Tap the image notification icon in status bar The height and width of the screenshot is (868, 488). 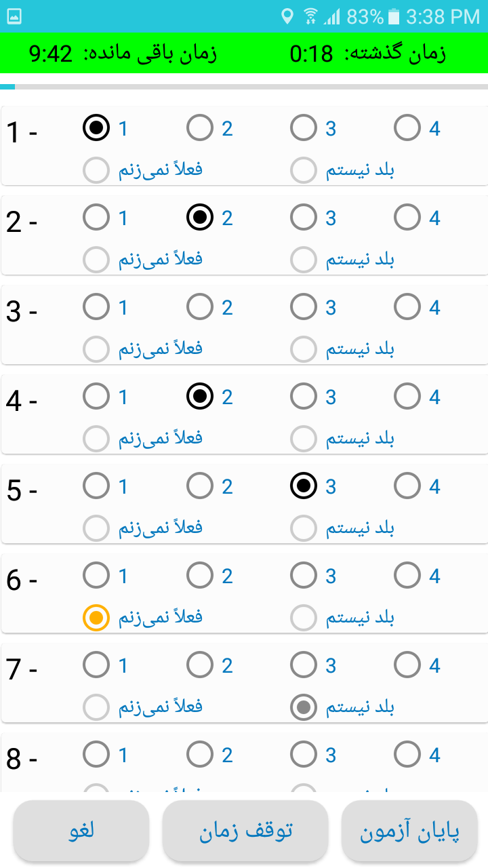14,16
